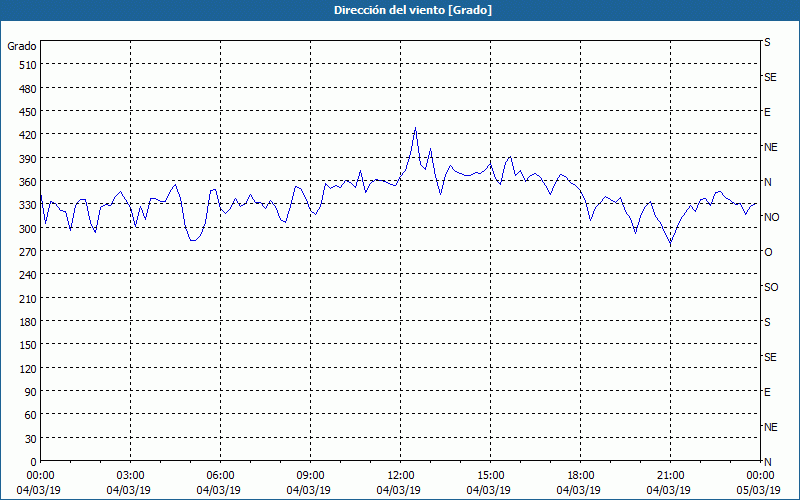
Task: Select the 210 y-axis value
Action: [28, 298]
